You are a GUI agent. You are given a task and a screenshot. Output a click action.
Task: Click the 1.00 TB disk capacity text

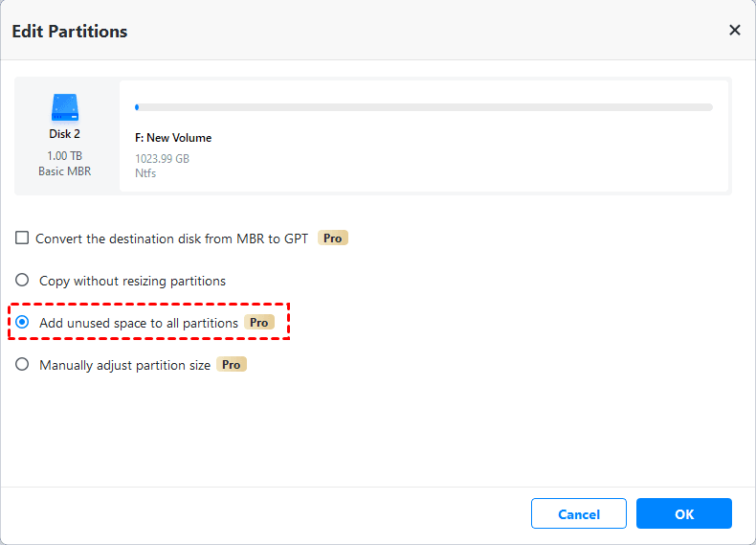(65, 156)
